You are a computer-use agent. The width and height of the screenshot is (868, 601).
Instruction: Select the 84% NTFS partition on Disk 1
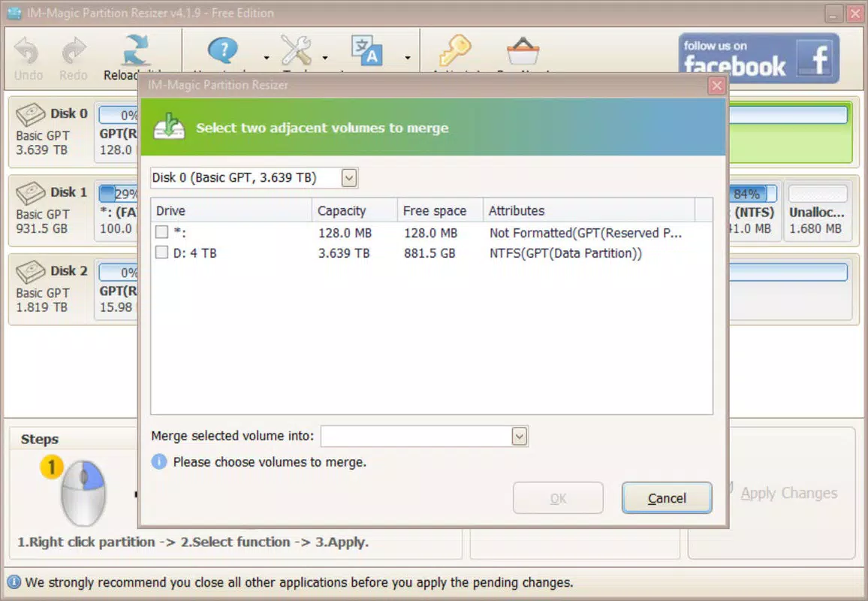click(x=755, y=210)
